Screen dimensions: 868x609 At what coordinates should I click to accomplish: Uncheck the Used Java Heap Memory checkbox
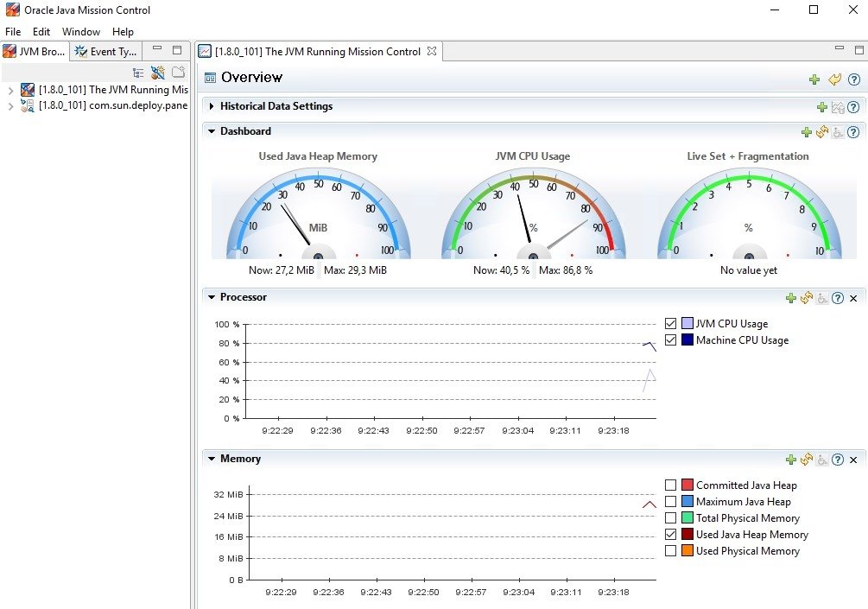click(670, 534)
